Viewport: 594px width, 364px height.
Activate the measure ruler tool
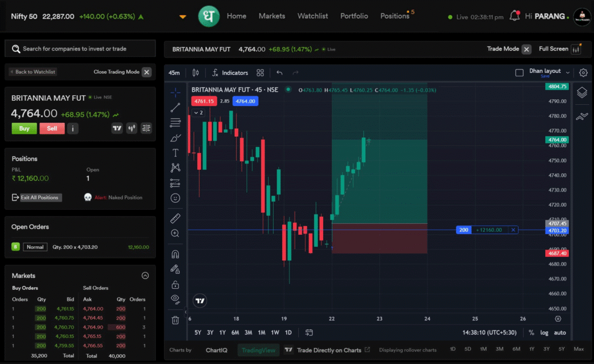(175, 218)
